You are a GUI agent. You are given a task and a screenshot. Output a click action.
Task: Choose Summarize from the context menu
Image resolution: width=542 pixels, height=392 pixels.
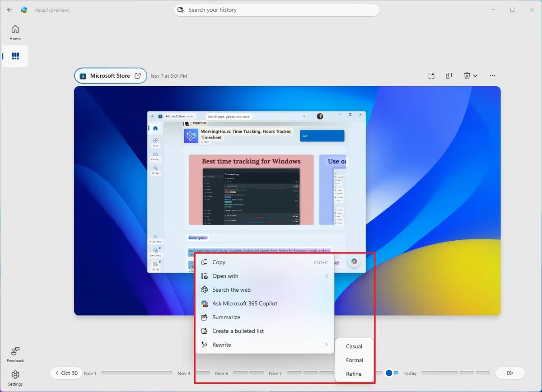click(226, 317)
